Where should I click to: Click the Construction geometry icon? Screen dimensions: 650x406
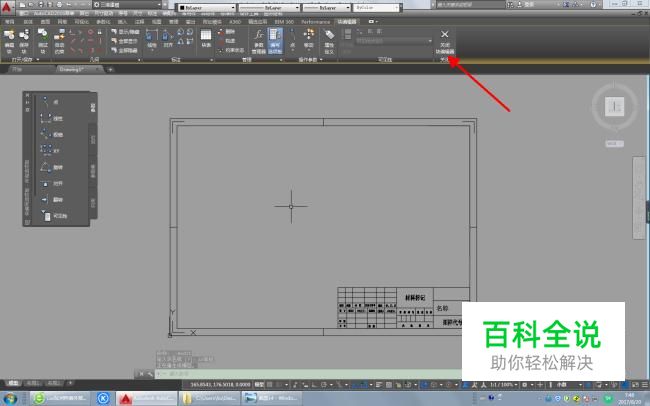point(227,41)
